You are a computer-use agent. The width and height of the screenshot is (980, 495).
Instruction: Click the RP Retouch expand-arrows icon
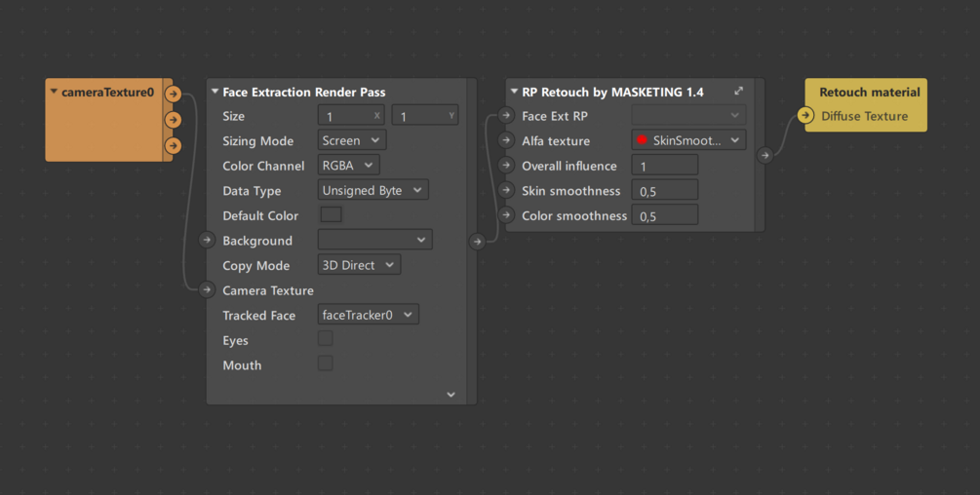click(x=738, y=92)
